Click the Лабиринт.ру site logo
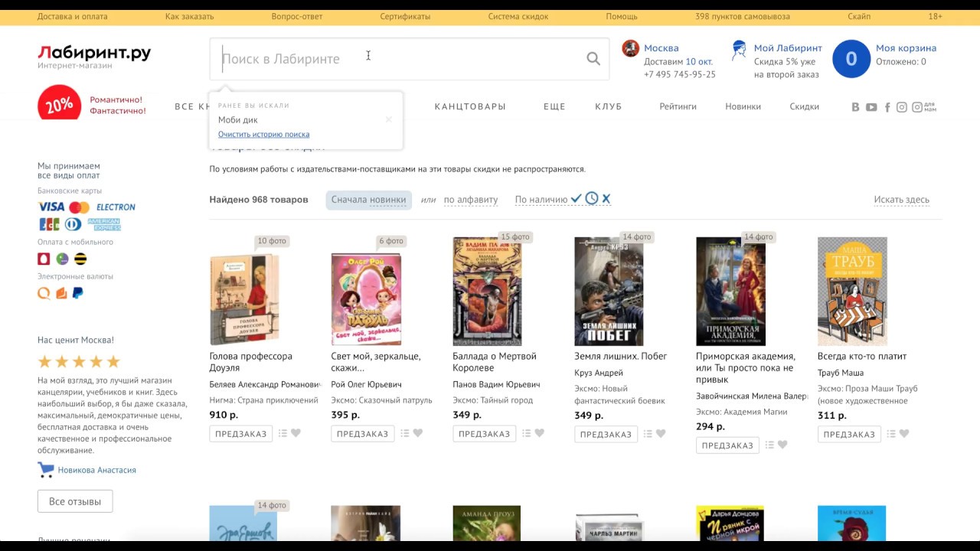980x551 pixels. point(94,53)
